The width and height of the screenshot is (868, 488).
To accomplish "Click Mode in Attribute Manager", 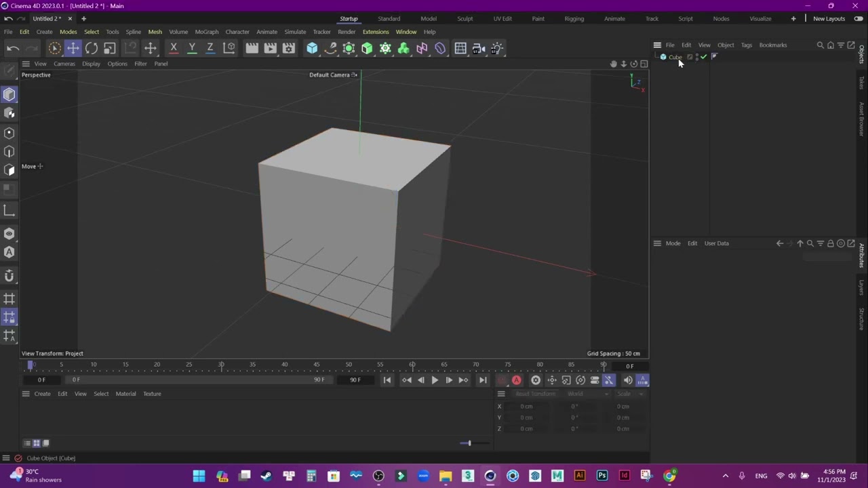I will [673, 243].
